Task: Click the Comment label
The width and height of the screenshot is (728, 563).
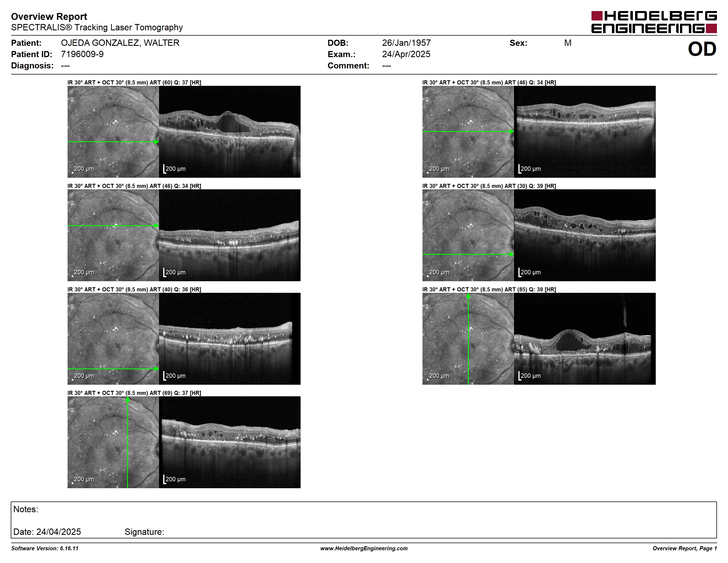Action: point(348,66)
